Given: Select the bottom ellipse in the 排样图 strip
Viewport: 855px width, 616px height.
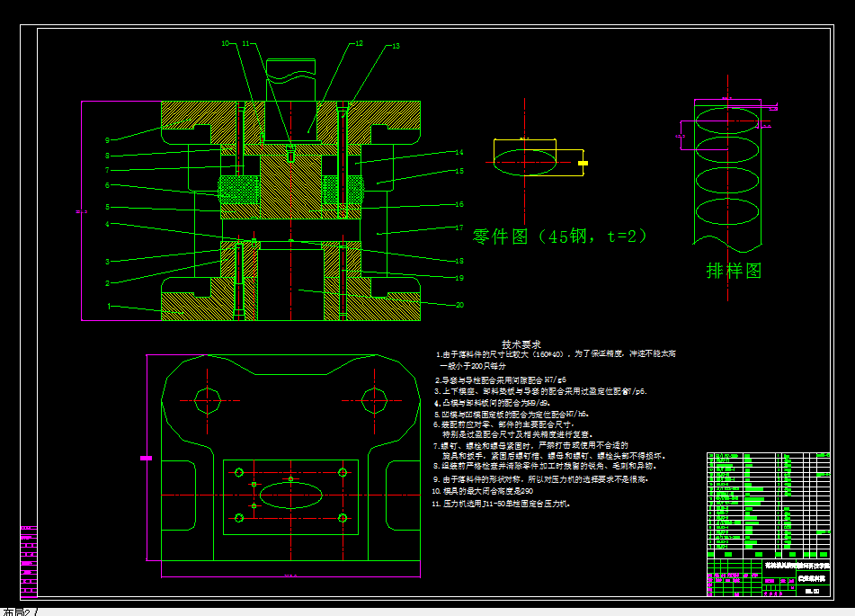Looking at the screenshot, I should pyautogui.click(x=727, y=211).
